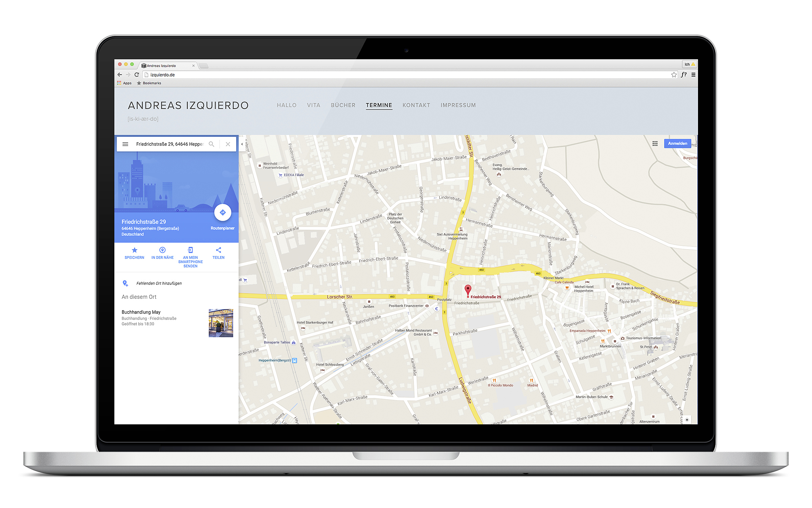Click Cafe Calinda map marker
The image size is (812, 508).
click(x=567, y=288)
